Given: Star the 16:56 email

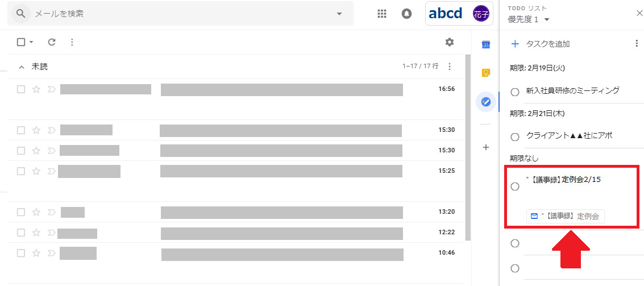Looking at the screenshot, I should click(36, 89).
